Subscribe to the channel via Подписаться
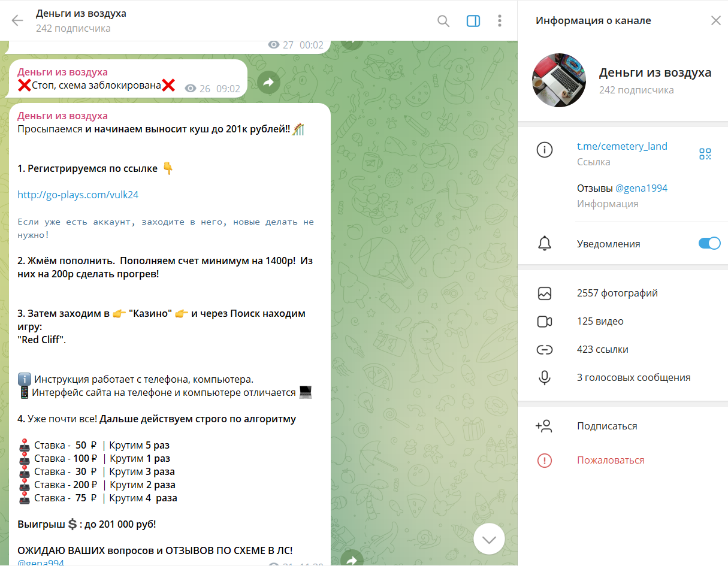 (623, 426)
